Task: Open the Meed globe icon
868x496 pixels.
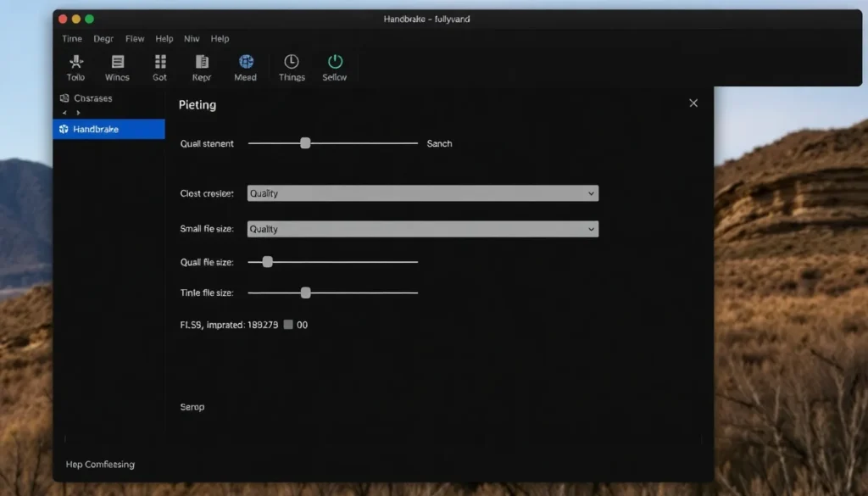Action: [246, 62]
